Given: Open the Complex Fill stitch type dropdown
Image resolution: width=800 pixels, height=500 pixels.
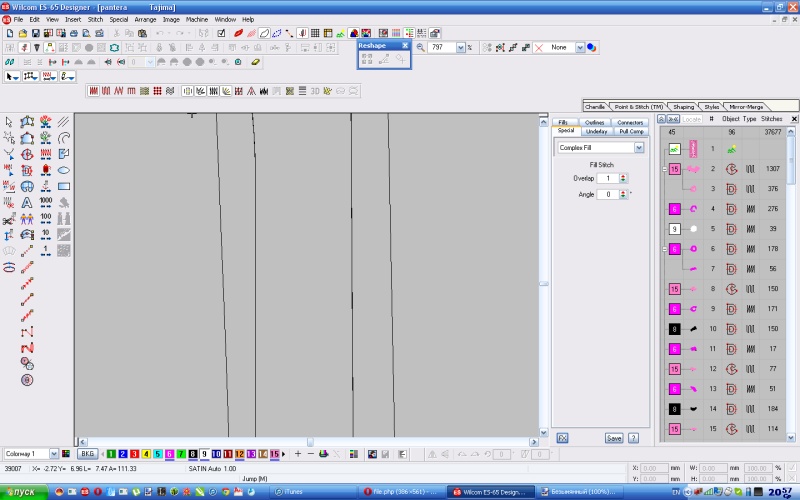Looking at the screenshot, I should pyautogui.click(x=639, y=148).
